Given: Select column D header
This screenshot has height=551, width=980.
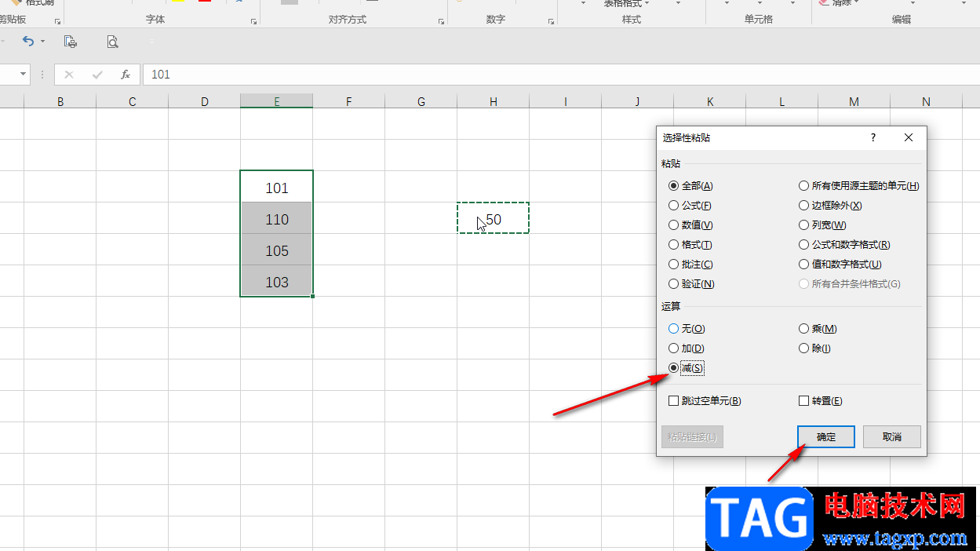Looking at the screenshot, I should tap(205, 101).
